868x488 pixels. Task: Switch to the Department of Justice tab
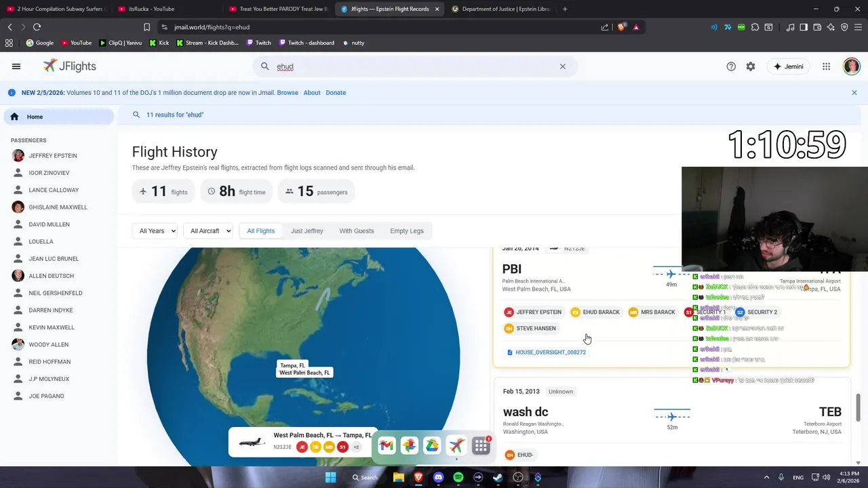(500, 9)
